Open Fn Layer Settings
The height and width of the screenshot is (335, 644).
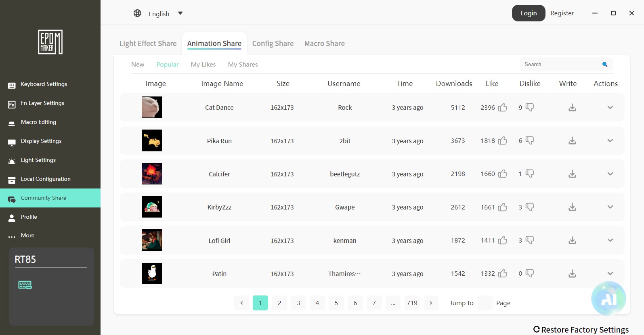tap(50, 103)
